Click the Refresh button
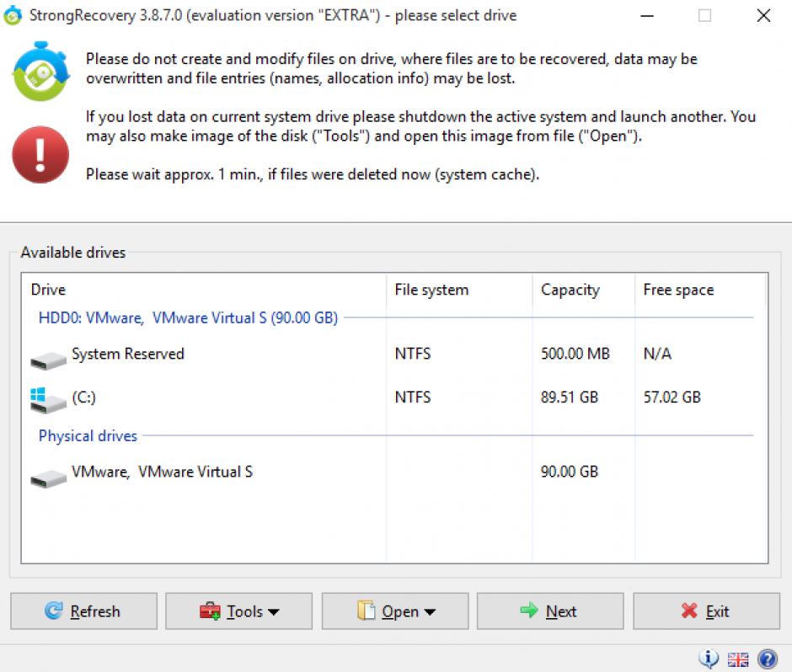The height and width of the screenshot is (672, 792). 84,611
